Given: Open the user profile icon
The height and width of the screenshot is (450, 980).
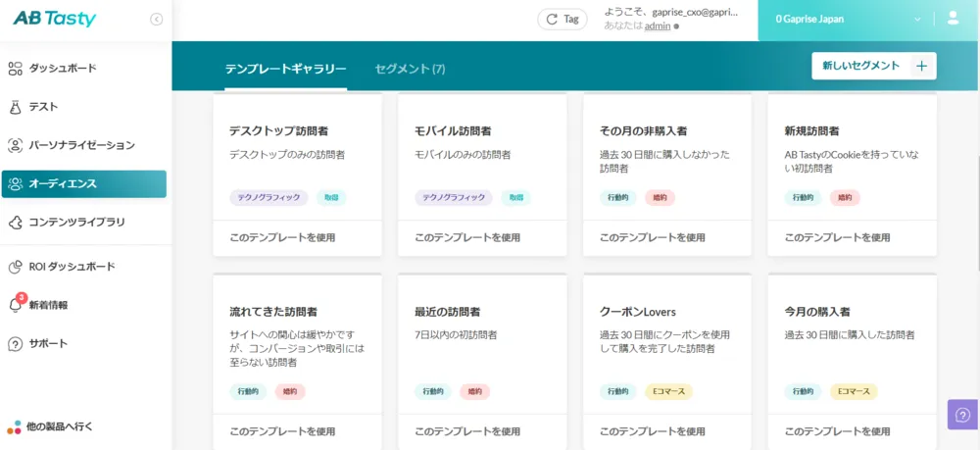Looking at the screenshot, I should (954, 19).
